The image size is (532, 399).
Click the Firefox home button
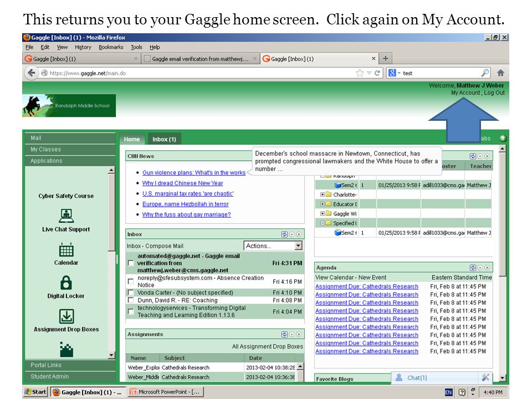pos(500,73)
